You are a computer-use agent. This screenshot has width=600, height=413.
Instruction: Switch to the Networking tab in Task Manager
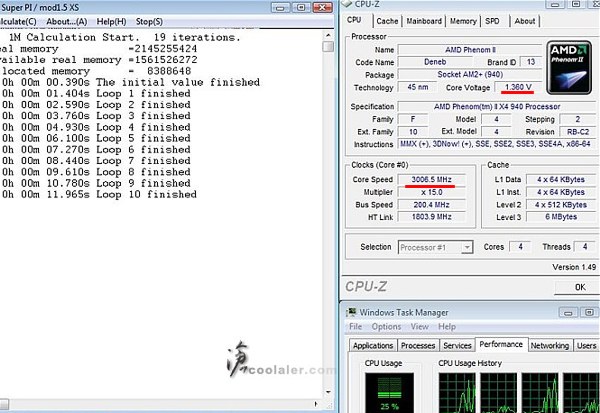550,346
